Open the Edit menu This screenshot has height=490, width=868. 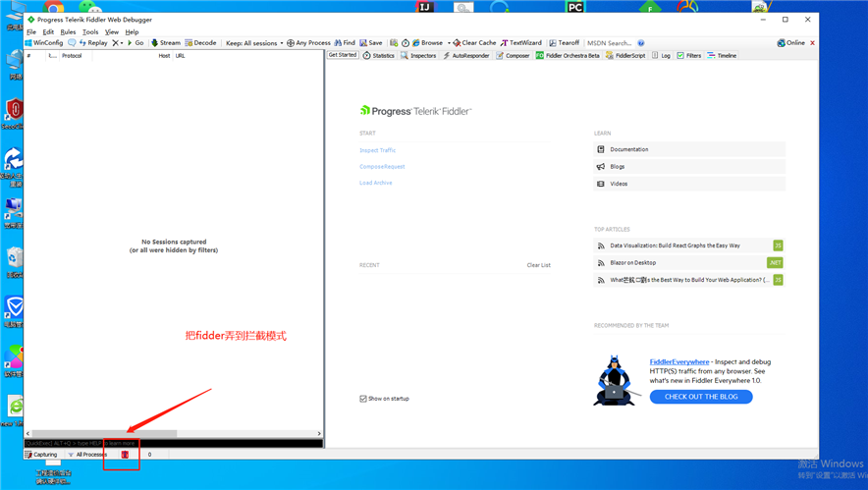pos(49,31)
